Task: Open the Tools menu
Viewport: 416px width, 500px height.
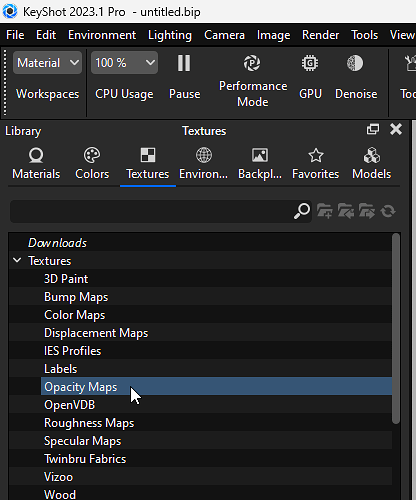Action: coord(365,35)
